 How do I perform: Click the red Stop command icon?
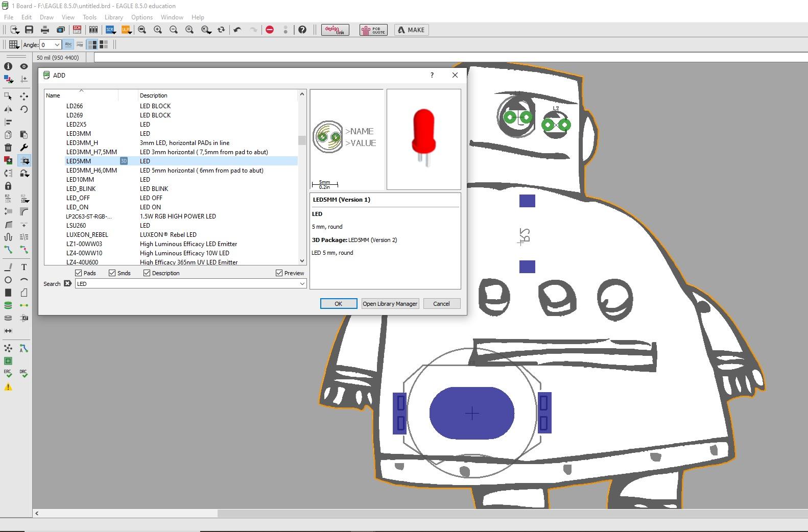[270, 30]
